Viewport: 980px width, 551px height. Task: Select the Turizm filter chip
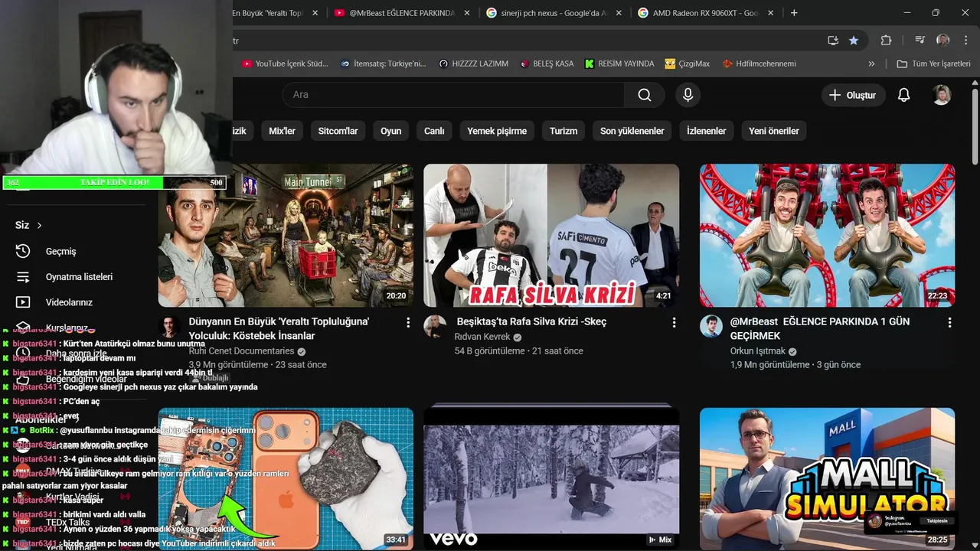[563, 131]
